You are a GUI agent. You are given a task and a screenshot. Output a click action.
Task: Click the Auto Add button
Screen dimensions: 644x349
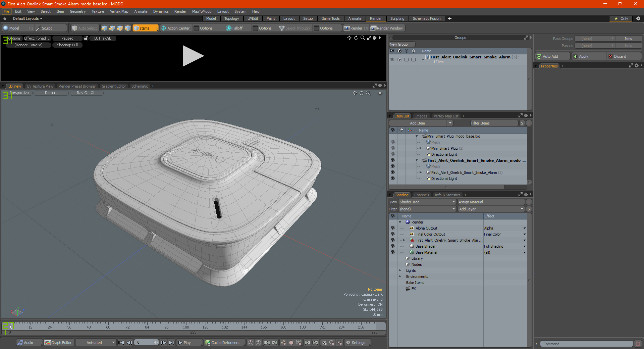[553, 56]
